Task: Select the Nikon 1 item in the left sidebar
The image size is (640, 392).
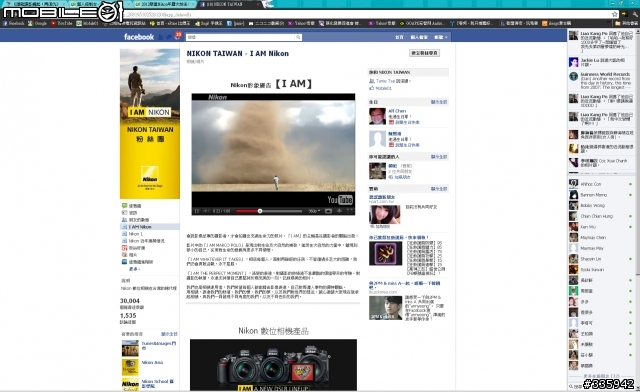Action: [x=135, y=234]
